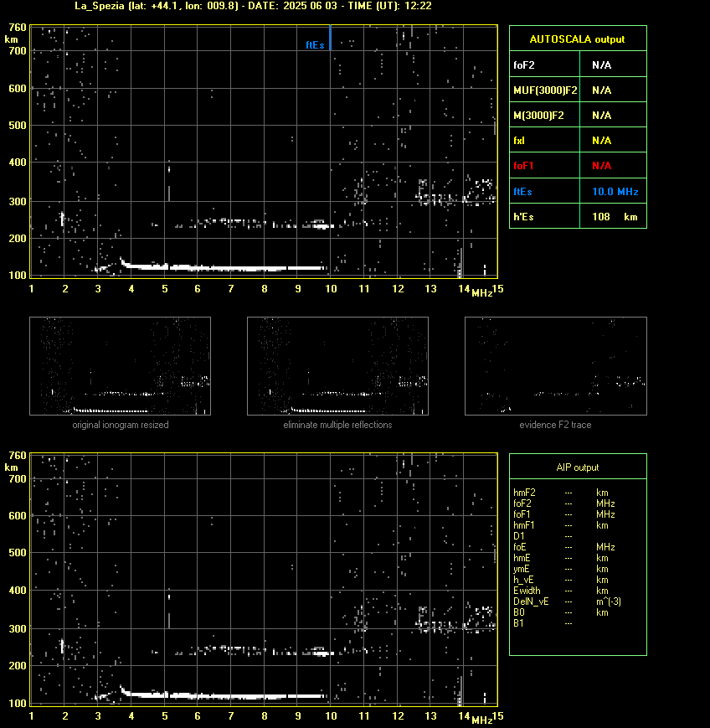Click the 14 MHz tick label under bottom ionogram
The image size is (710, 728).
click(464, 716)
